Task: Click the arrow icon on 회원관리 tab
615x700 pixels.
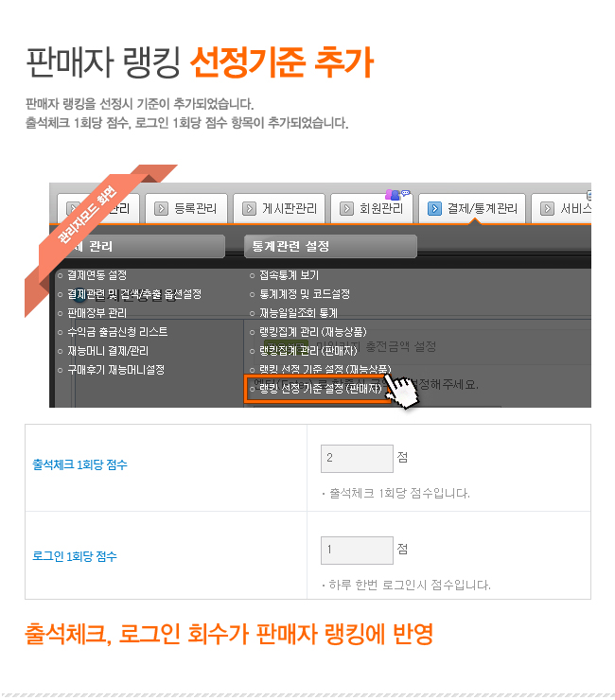Action: point(346,208)
